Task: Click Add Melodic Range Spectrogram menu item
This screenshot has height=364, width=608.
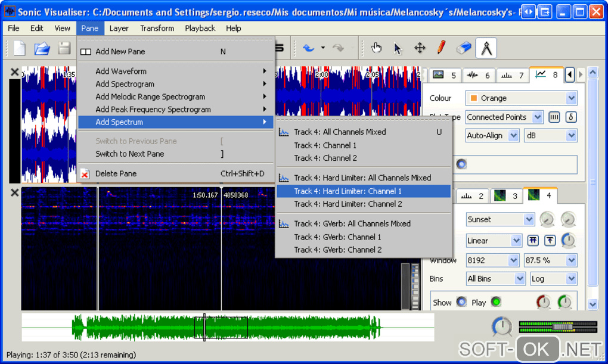Action: click(x=150, y=97)
